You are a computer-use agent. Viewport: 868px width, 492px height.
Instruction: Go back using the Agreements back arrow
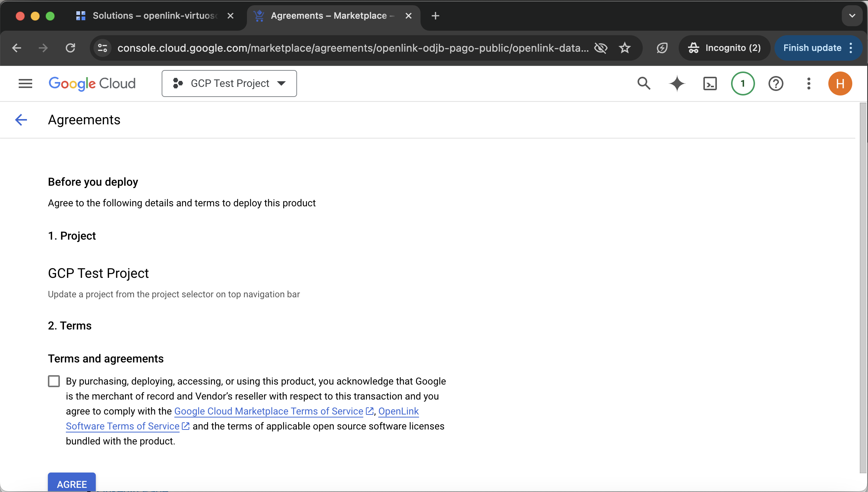tap(21, 120)
